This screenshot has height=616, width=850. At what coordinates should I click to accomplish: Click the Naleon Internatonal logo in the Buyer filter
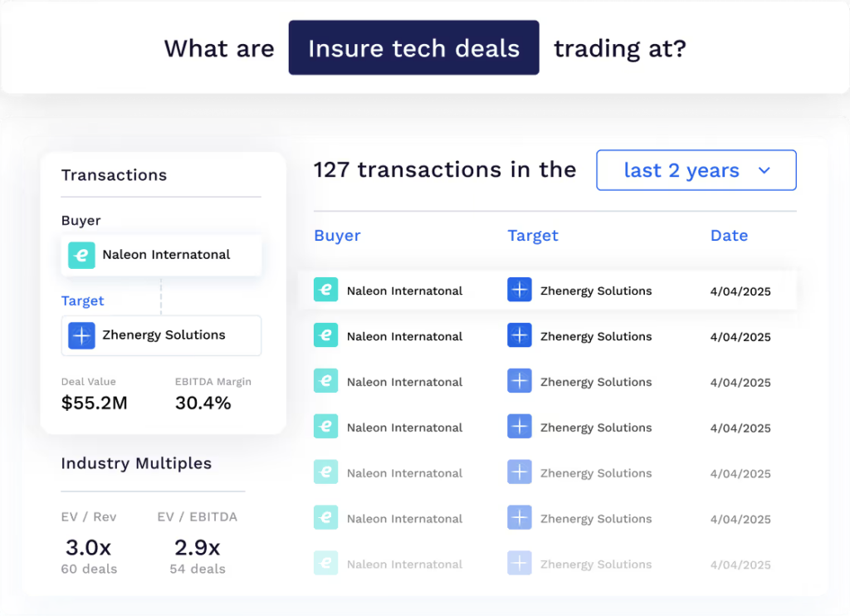(81, 256)
